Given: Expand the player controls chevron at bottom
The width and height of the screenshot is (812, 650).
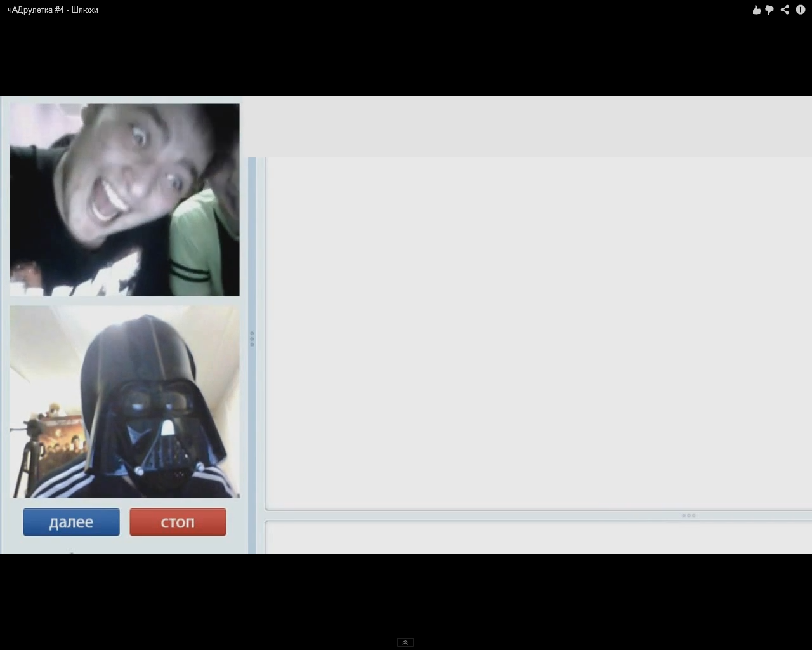Looking at the screenshot, I should click(405, 642).
